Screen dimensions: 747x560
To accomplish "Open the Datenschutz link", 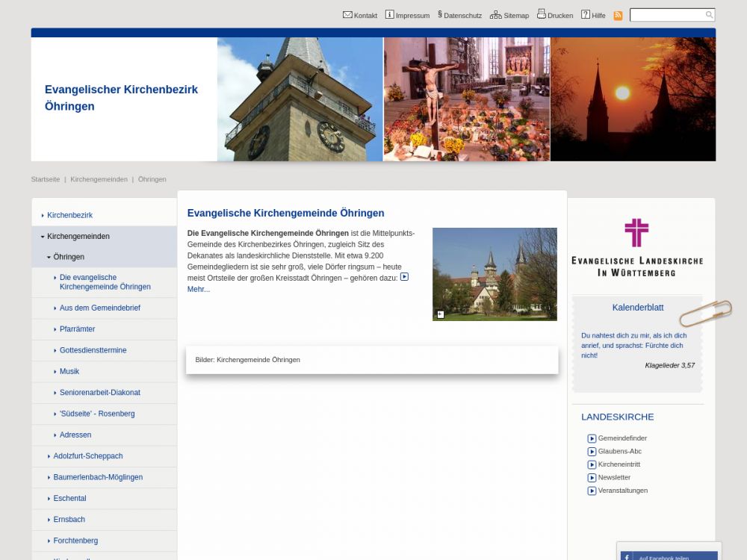I will 462,16.
